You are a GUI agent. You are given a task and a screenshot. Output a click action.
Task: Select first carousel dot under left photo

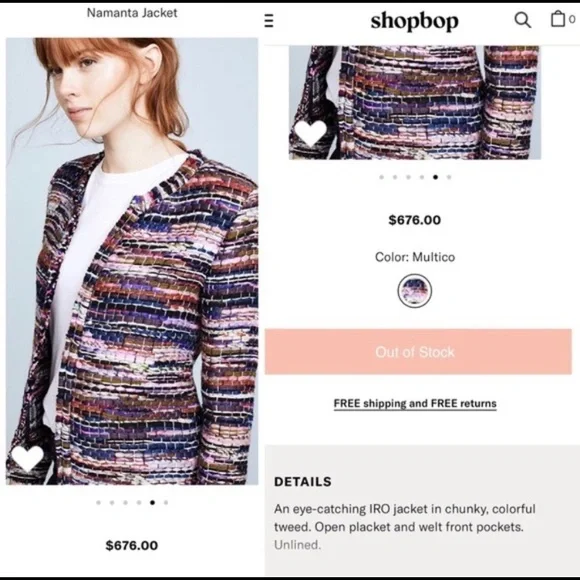click(98, 502)
